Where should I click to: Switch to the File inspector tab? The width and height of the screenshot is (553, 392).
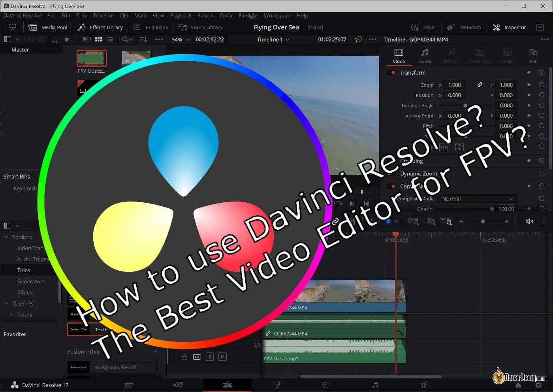[x=534, y=56]
